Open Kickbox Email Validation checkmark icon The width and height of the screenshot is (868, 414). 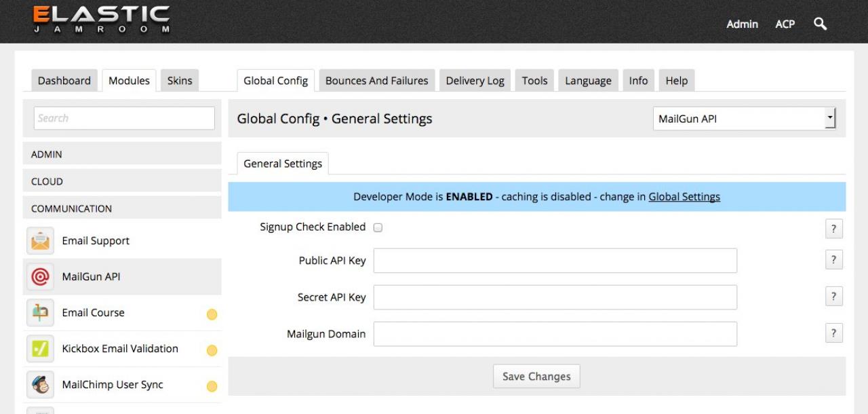coord(40,349)
